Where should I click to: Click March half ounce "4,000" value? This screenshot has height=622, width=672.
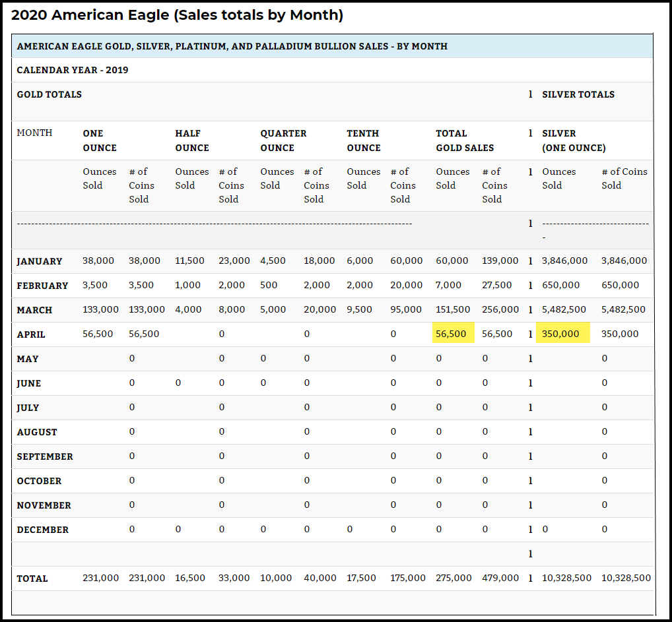[188, 309]
